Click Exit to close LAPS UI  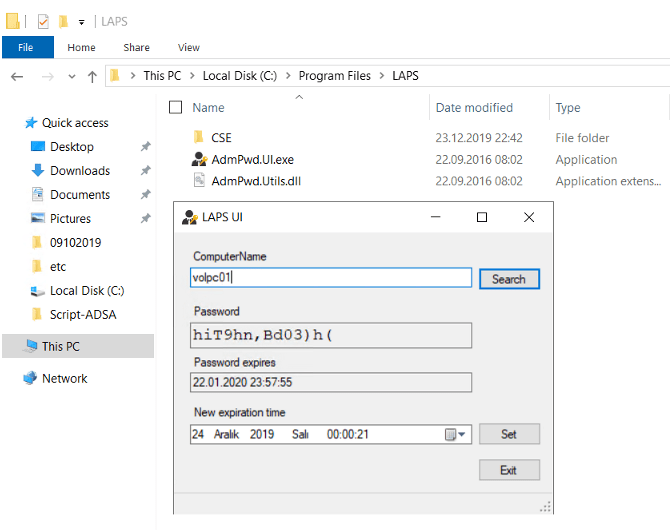509,470
